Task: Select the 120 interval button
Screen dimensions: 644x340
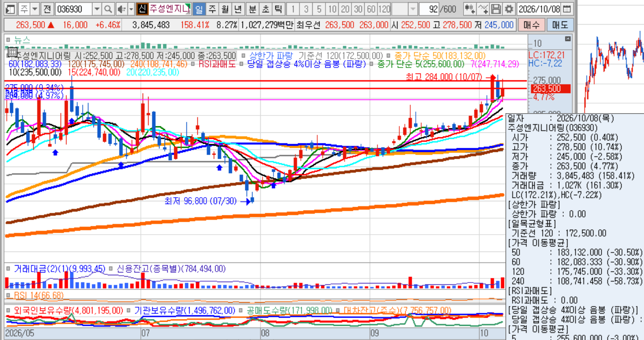Action: 385,9
